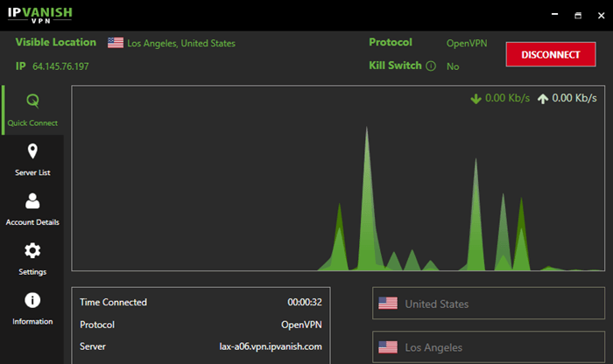Select the Settings tab label
The height and width of the screenshot is (364, 613).
pos(32,272)
